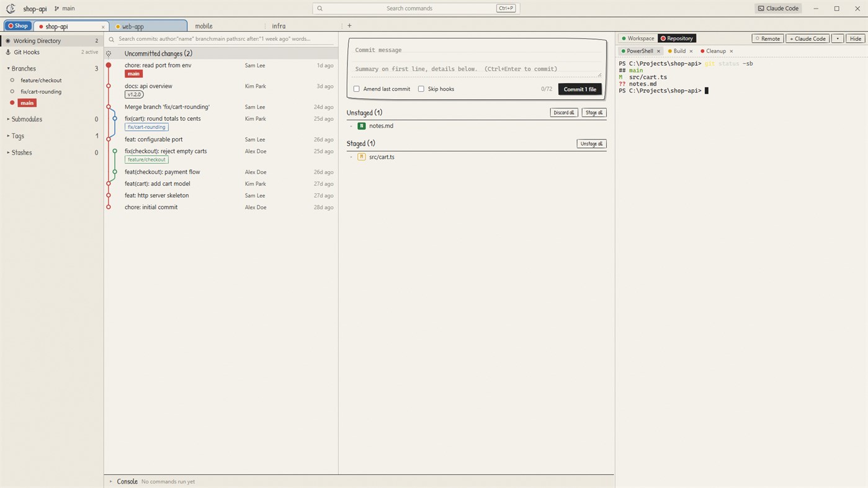Click Discard all for unstaged changes
This screenshot has width=868, height=488.
[x=564, y=113]
